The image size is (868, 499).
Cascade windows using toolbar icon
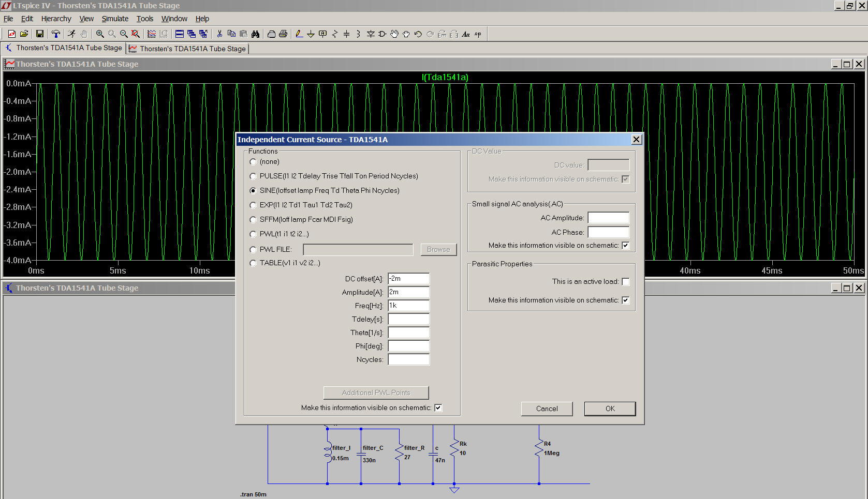click(192, 34)
